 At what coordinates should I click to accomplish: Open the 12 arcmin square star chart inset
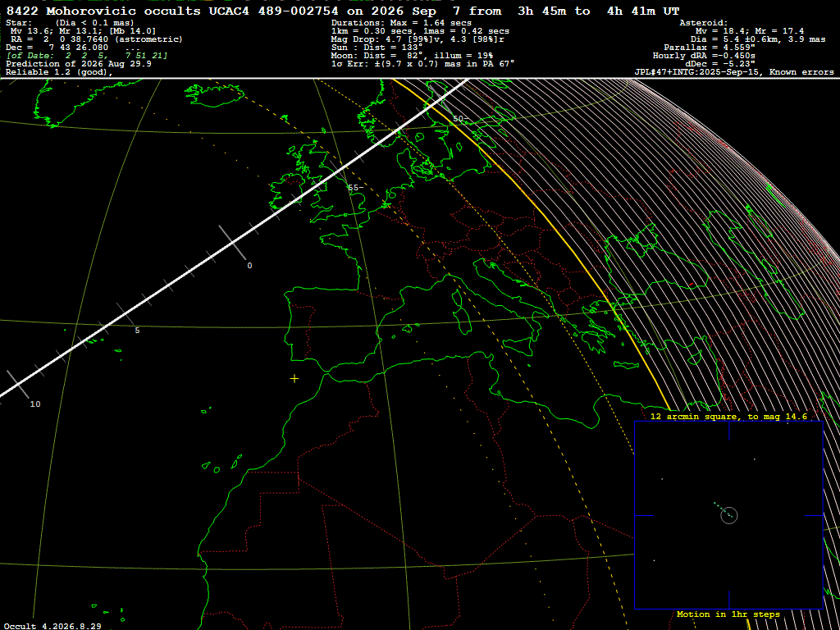pos(728,515)
